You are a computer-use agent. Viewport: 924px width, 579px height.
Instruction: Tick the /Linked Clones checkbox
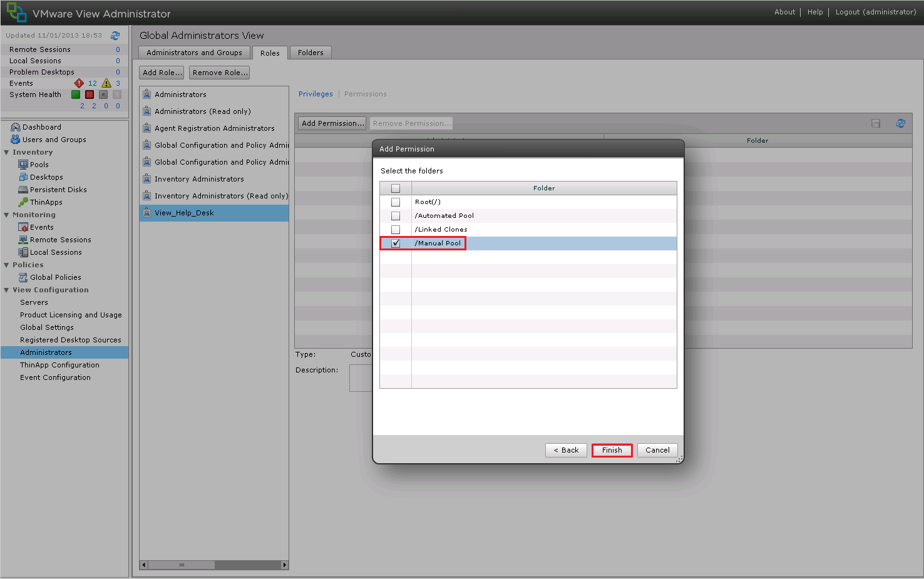click(396, 230)
